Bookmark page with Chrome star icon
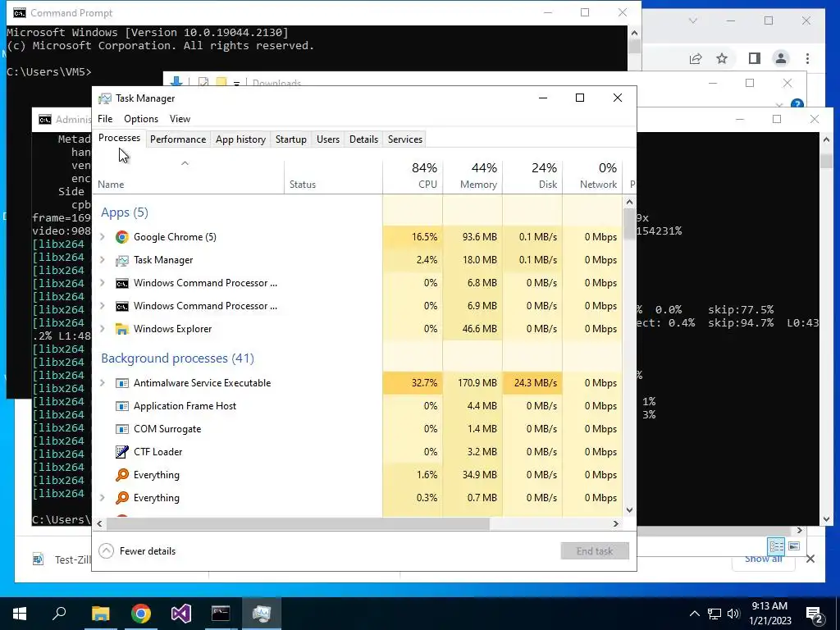This screenshot has height=630, width=840. pyautogui.click(x=722, y=58)
